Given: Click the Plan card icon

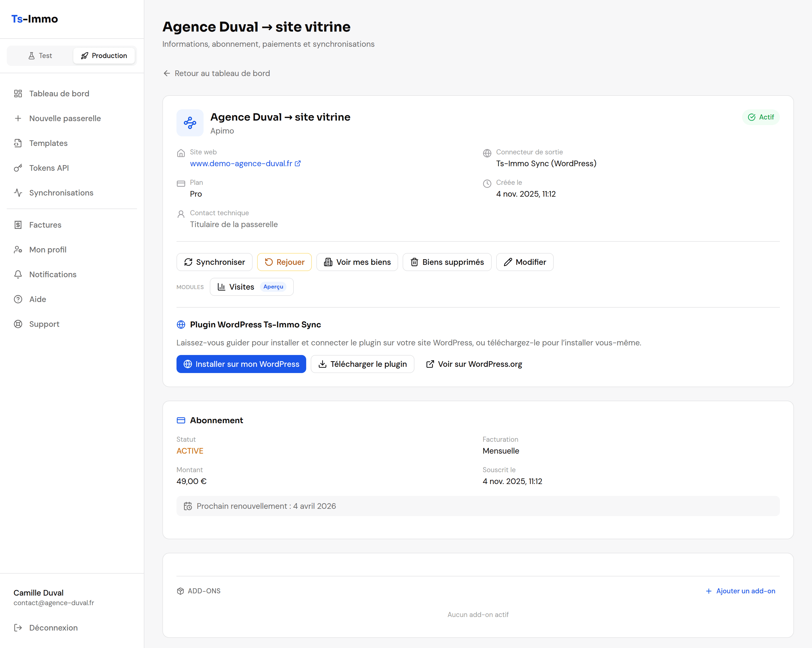Looking at the screenshot, I should (181, 184).
